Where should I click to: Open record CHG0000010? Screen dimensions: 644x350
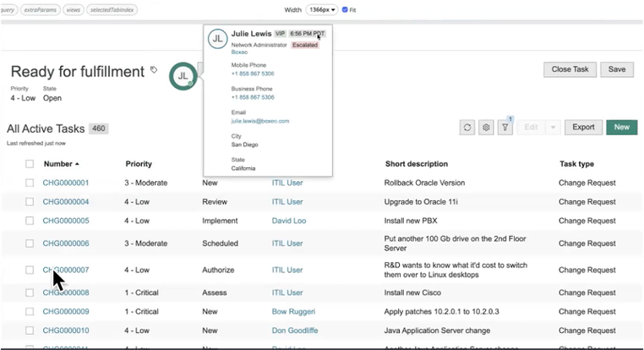pyautogui.click(x=66, y=331)
